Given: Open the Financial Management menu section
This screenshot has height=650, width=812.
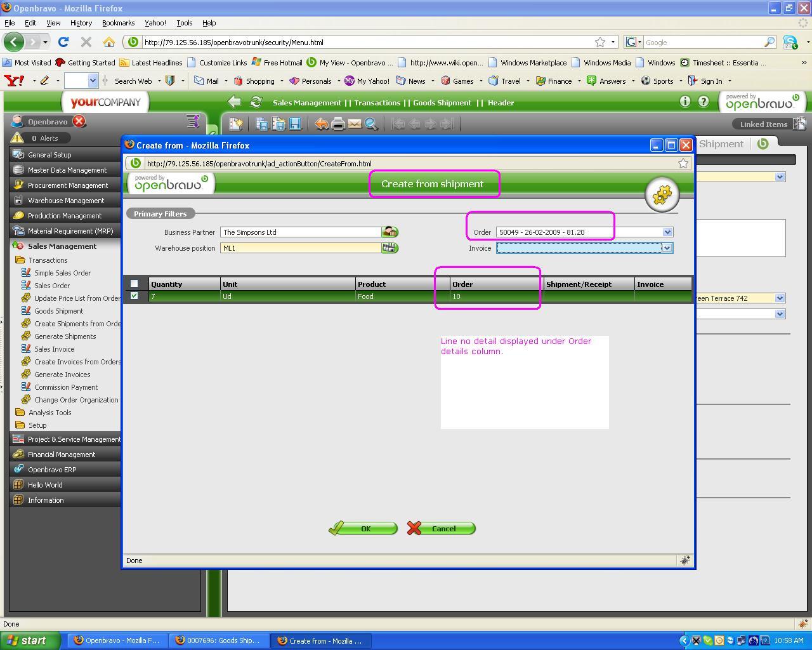Looking at the screenshot, I should point(65,454).
